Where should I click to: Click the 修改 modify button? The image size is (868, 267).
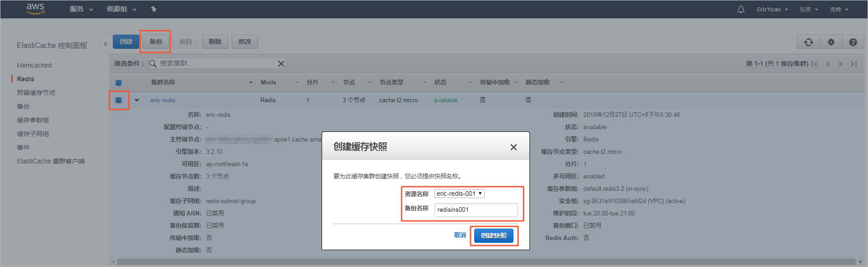[x=245, y=42]
